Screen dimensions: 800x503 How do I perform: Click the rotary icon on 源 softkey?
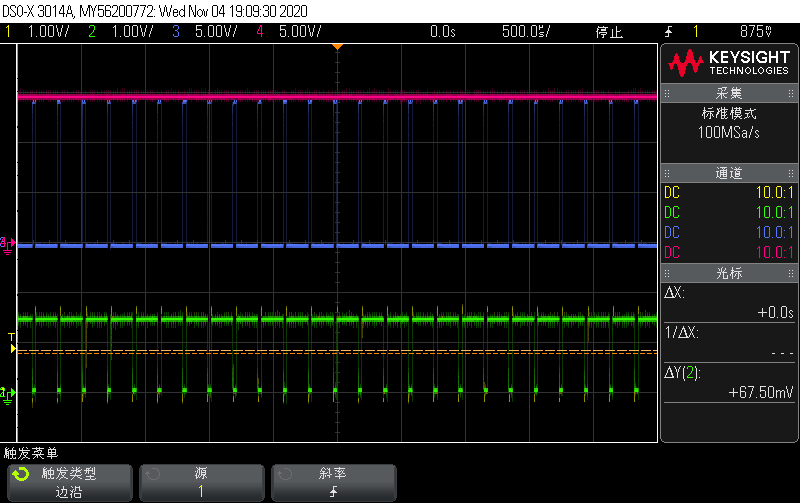153,474
